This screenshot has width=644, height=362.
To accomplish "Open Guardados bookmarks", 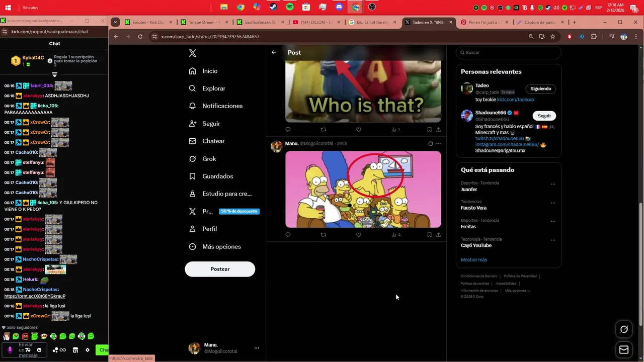I will [x=211, y=176].
